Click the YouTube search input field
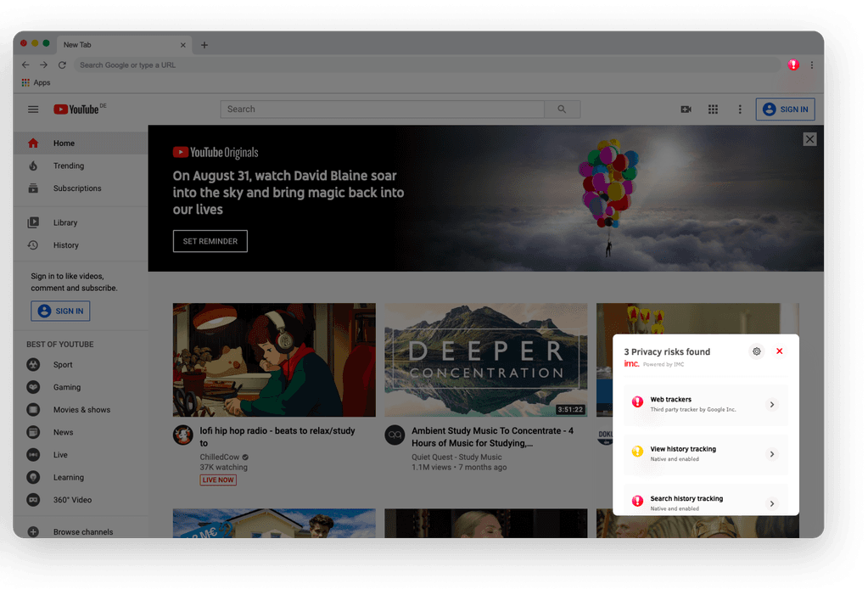The image size is (868, 595). click(x=382, y=109)
